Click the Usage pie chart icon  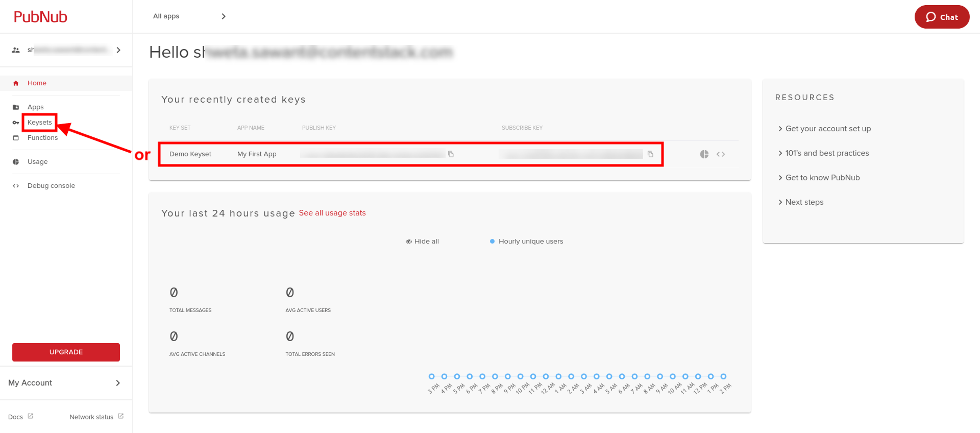[16, 162]
